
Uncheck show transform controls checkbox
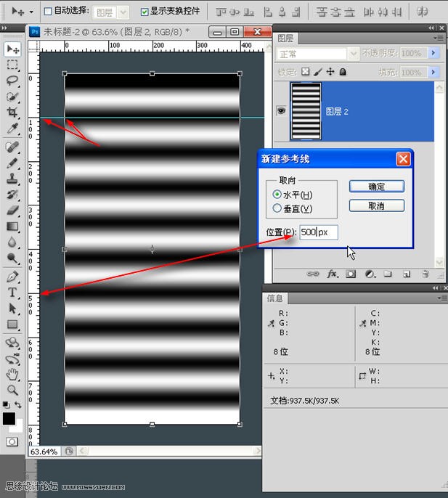144,12
